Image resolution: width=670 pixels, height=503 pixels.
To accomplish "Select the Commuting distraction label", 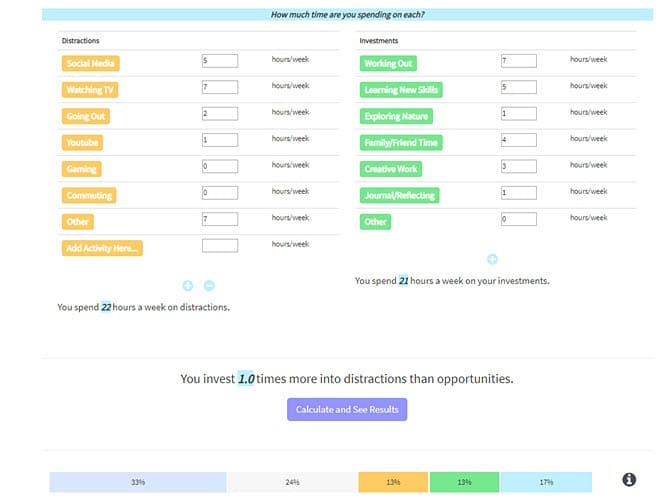I will [x=89, y=195].
